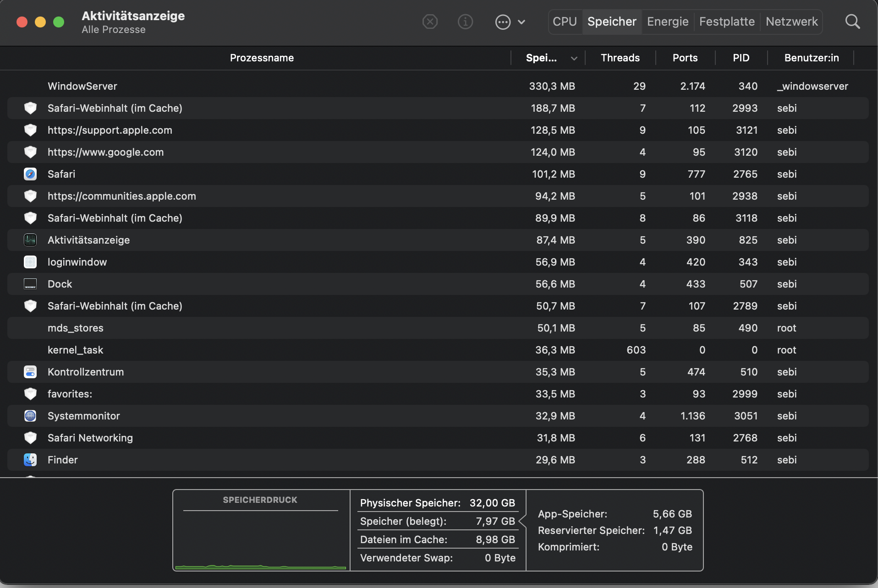Click the Safari compass icon in list

[x=30, y=174]
